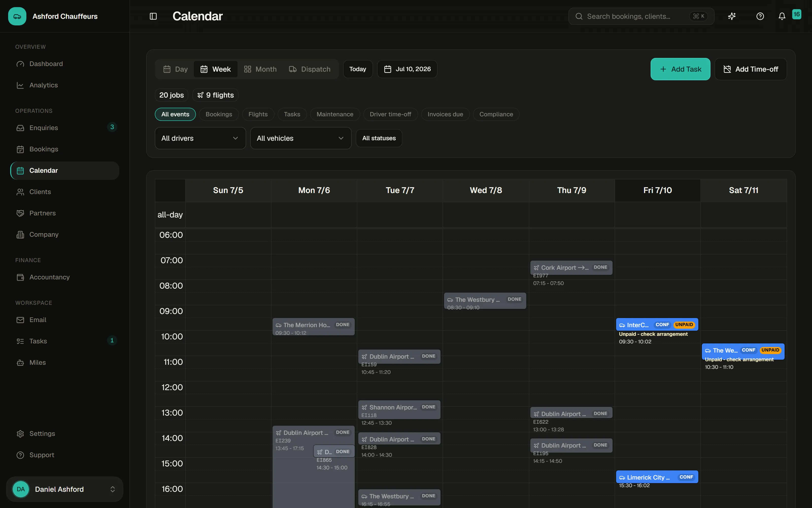This screenshot has width=812, height=508.
Task: Toggle the Flights filter chip
Action: click(258, 114)
